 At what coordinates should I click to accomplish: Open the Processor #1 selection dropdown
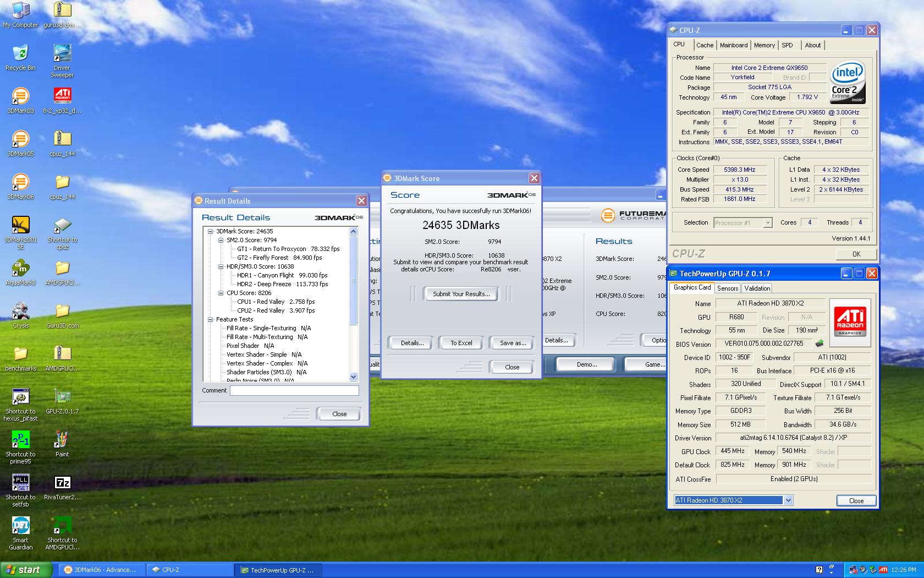coord(768,223)
